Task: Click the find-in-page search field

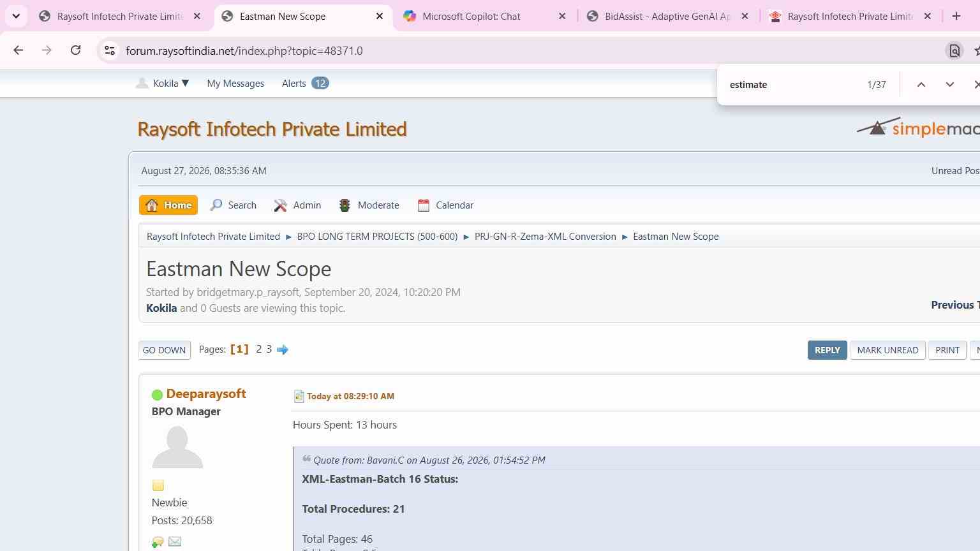Action: (791, 84)
